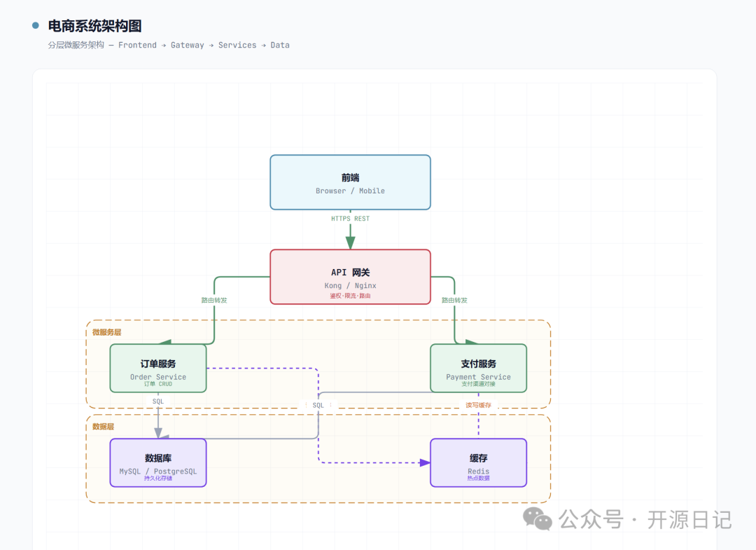Select the 支付服务 Payment Service node
The height and width of the screenshot is (550, 756).
(x=478, y=368)
